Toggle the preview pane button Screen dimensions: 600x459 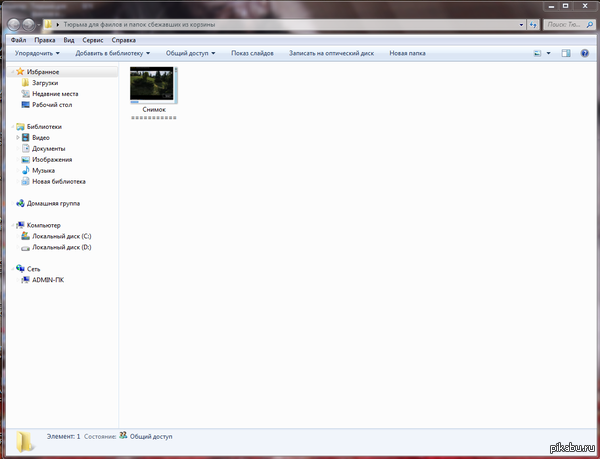[x=566, y=53]
